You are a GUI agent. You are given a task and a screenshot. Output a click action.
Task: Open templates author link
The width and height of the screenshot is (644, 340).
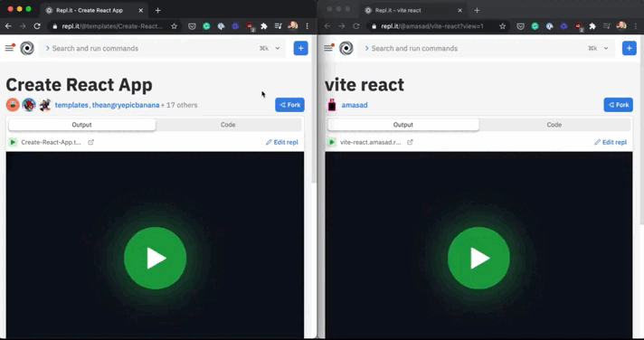(71, 105)
